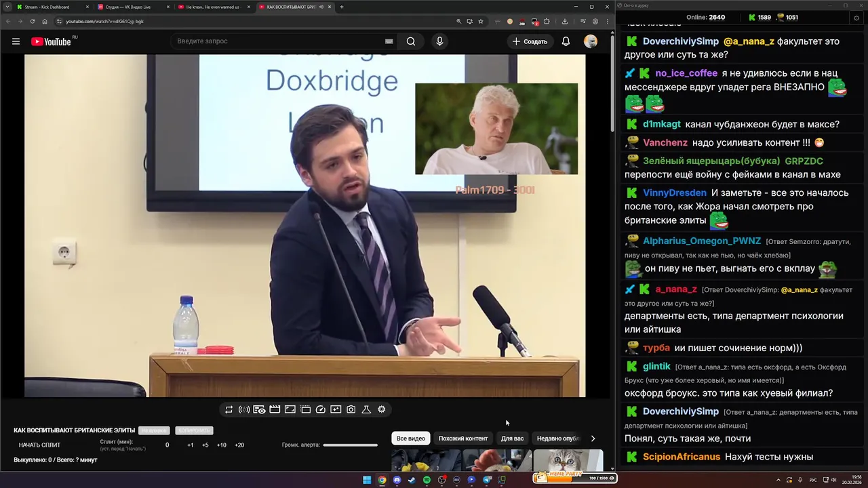
Task: Click the sound waves icon under video
Action: [244, 409]
